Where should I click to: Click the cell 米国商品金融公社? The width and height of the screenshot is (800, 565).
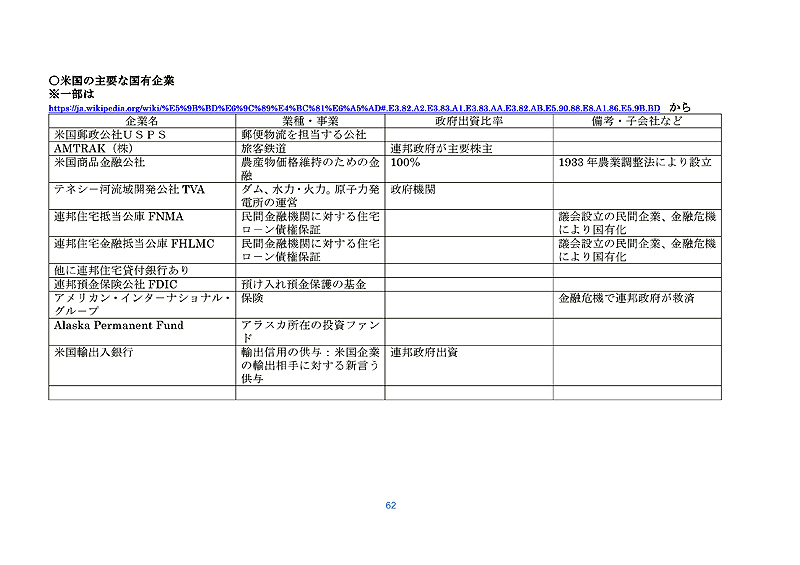pyautogui.click(x=142, y=169)
